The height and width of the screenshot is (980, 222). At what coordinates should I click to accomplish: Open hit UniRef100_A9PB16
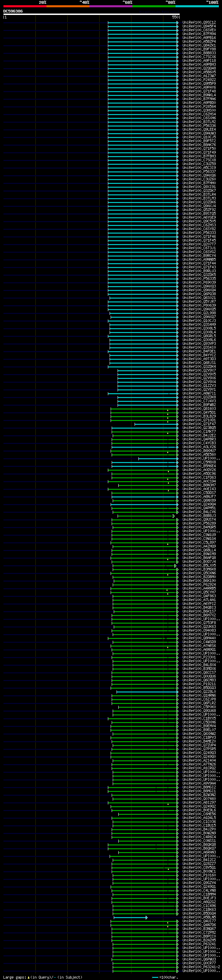(x=199, y=38)
